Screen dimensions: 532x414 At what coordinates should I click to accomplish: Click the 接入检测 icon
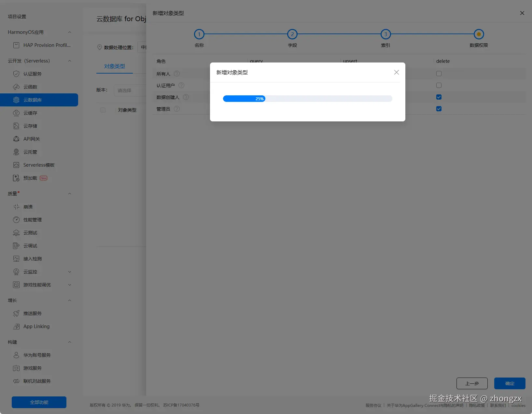[16, 259]
